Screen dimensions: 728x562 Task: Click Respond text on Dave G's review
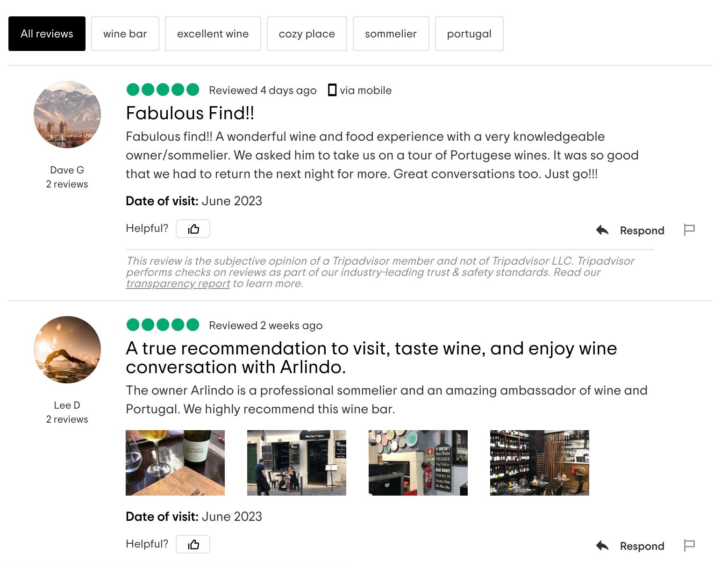point(642,231)
